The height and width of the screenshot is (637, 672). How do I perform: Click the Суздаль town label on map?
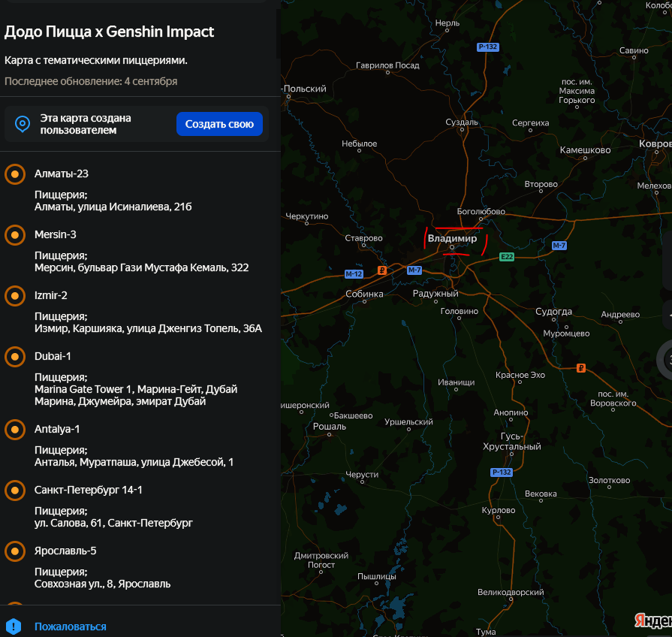click(462, 122)
